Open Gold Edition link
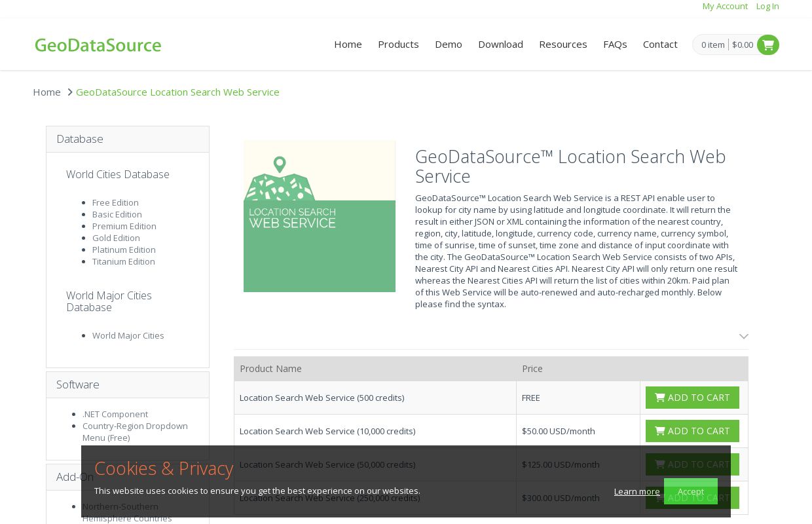812x524 pixels. coord(116,238)
